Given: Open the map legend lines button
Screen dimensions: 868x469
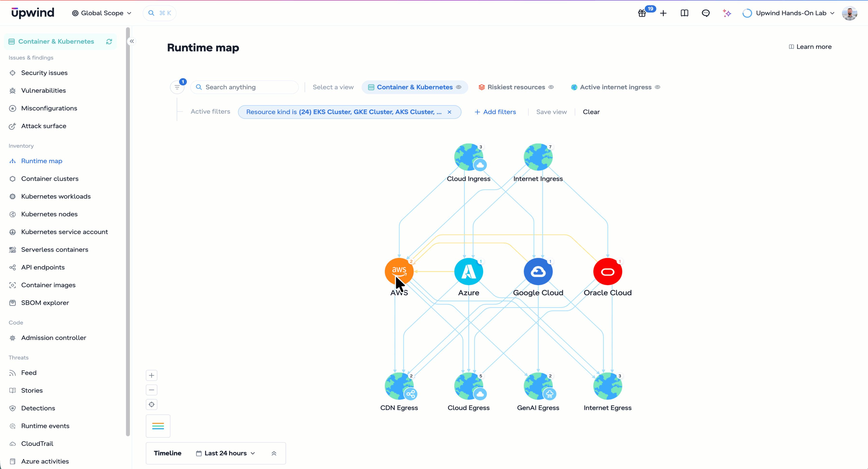Looking at the screenshot, I should coord(158,426).
